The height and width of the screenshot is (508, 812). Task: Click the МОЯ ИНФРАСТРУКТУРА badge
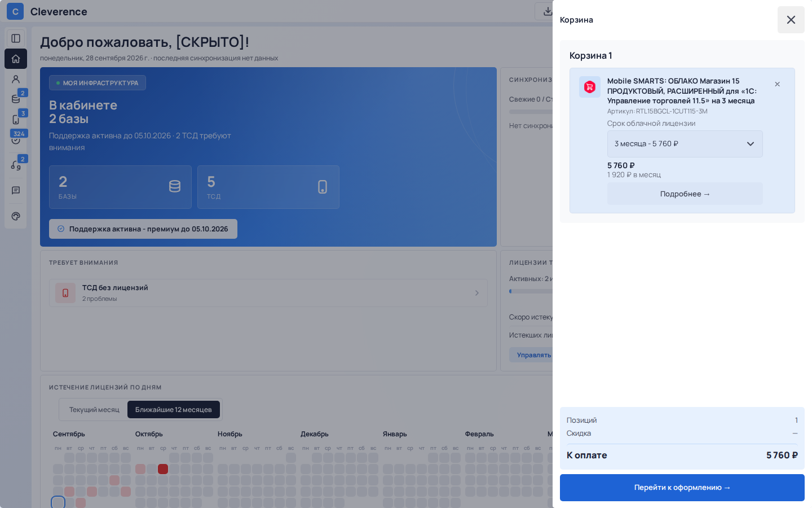(98, 83)
